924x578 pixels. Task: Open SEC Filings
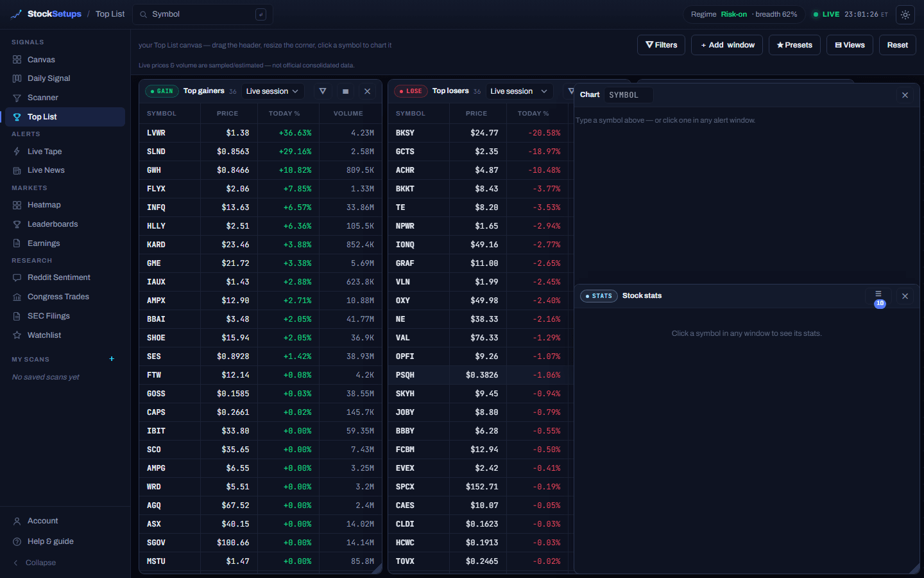[65, 316]
